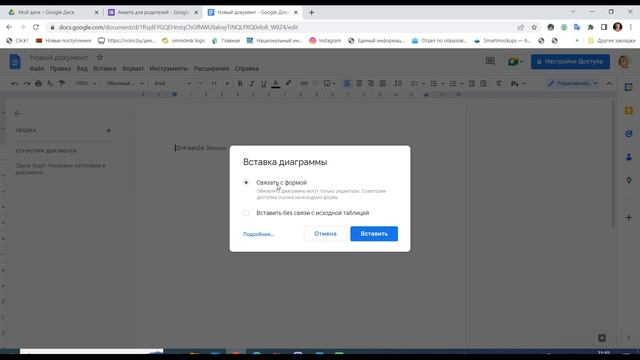Open the comment history icon
The width and height of the screenshot is (640, 360).
click(490, 62)
